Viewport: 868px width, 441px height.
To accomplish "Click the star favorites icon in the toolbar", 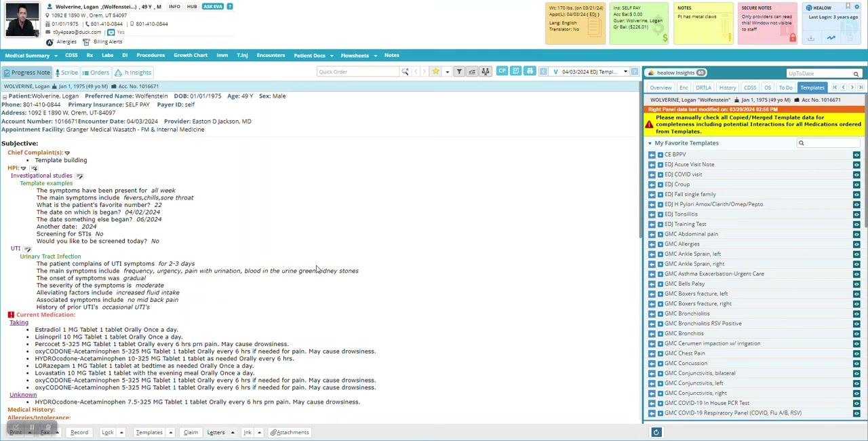I will coord(435,72).
